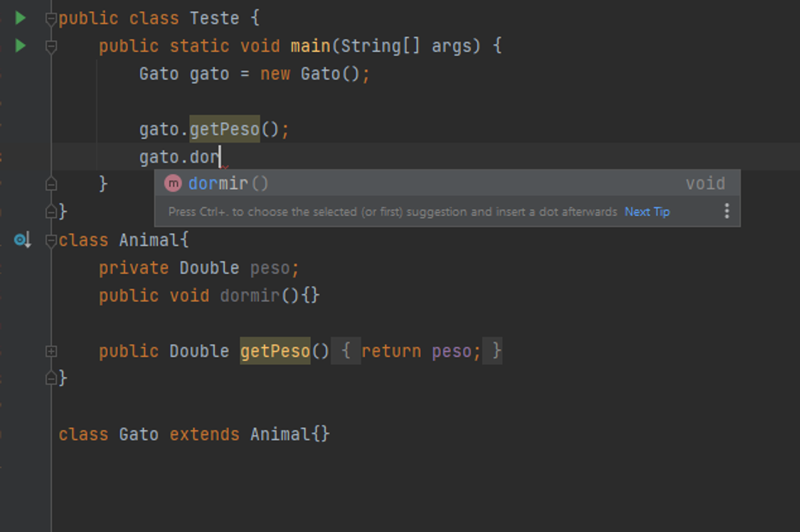This screenshot has height=532, width=800.
Task: Click the folded opening brace after getPeso()
Action: coord(346,351)
